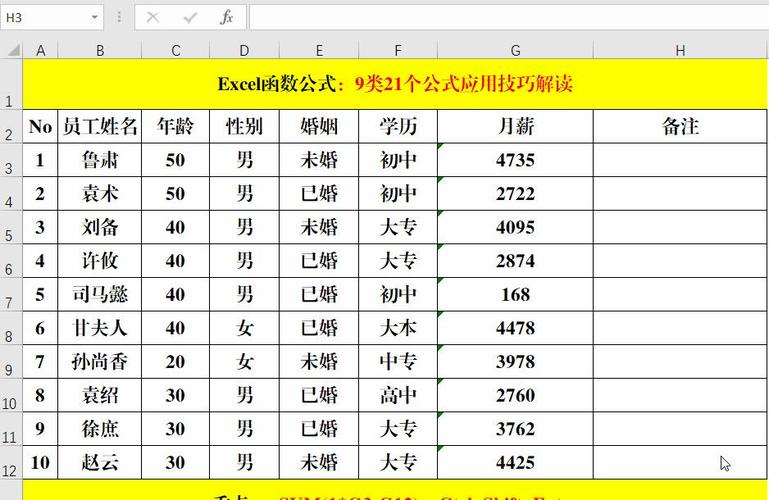Click the Cancel X formula bar icon
This screenshot has height=500, width=769.
click(x=153, y=18)
